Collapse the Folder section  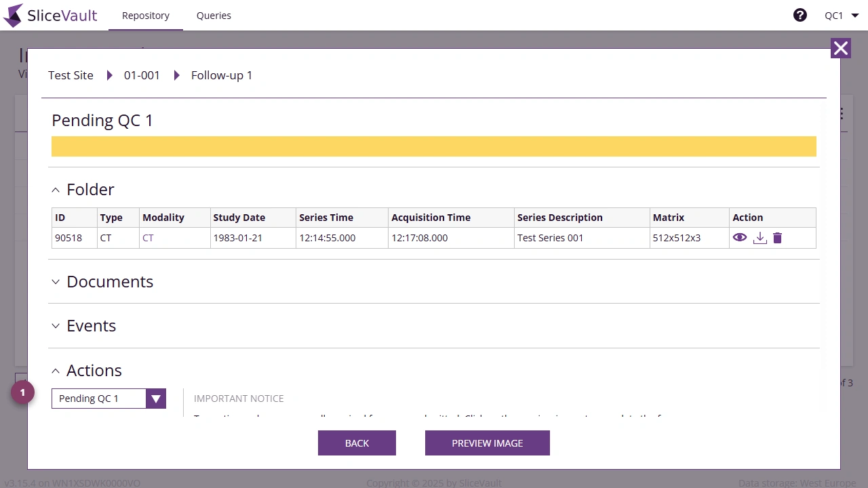[56, 190]
